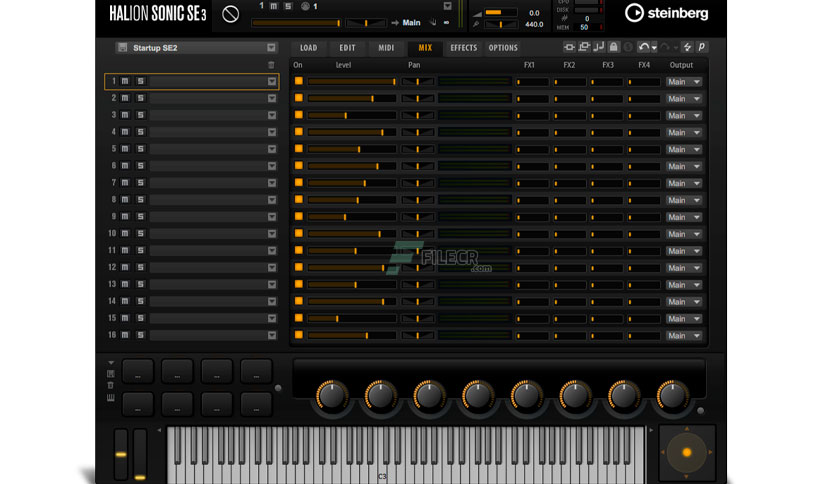Click the P icon at toolbar end
This screenshot has width=836, height=484.
[702, 47]
